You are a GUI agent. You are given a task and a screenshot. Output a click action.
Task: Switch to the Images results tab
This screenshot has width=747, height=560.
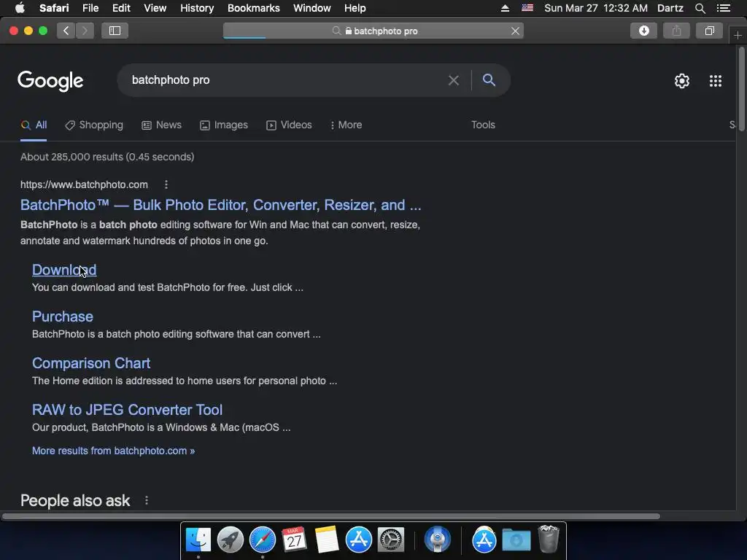pos(224,125)
